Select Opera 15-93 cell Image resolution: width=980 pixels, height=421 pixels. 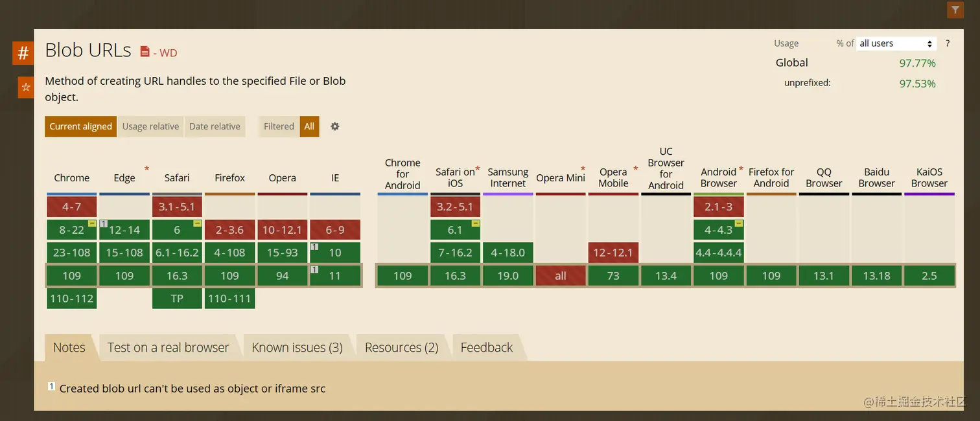pyautogui.click(x=283, y=253)
